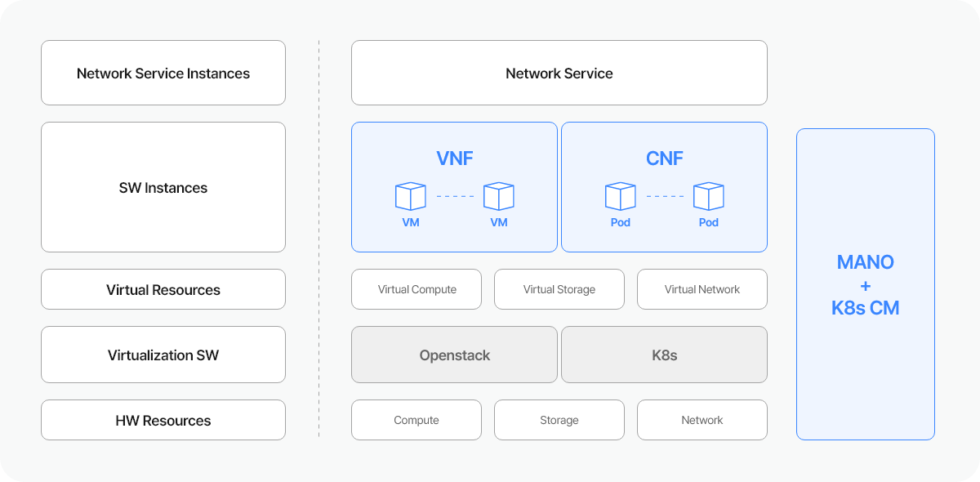Image resolution: width=980 pixels, height=482 pixels.
Task: Select the Virtual Resources box
Action: (163, 289)
